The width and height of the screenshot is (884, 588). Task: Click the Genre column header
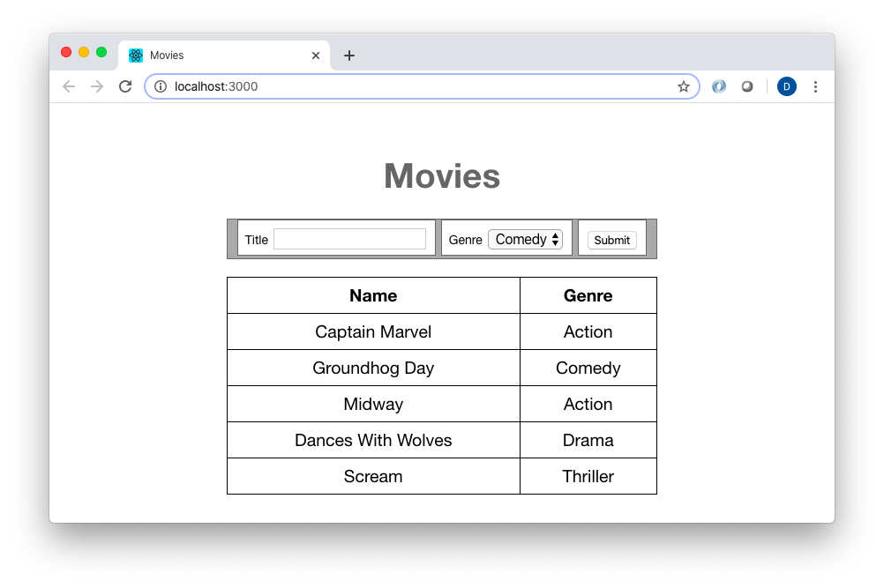(588, 295)
